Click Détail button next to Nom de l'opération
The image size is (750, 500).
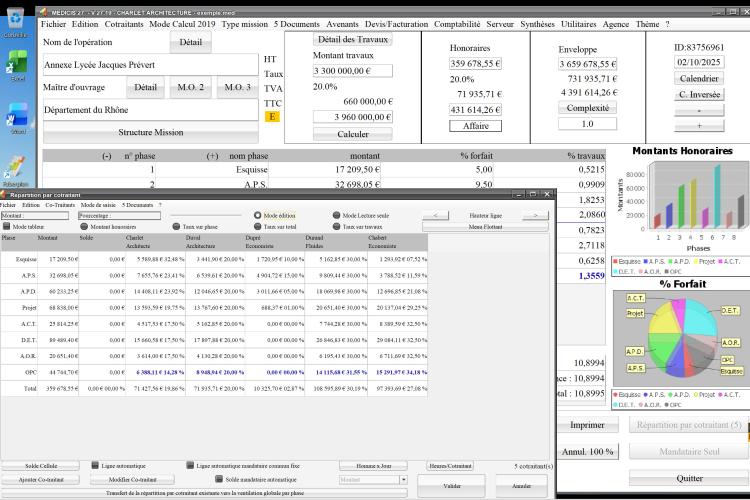click(x=190, y=42)
